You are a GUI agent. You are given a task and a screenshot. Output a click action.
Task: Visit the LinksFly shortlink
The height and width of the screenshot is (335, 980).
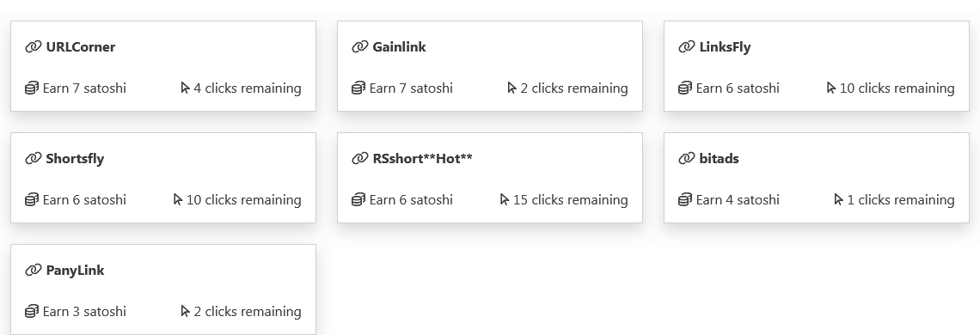(725, 47)
